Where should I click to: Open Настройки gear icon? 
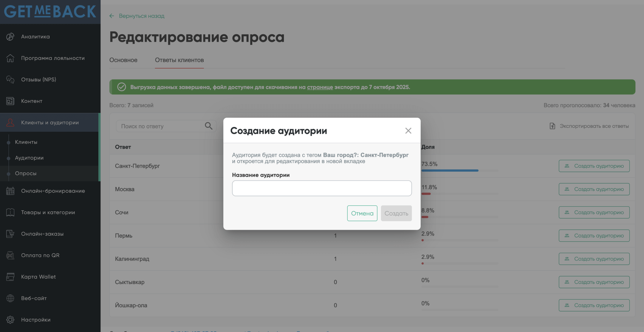pos(10,320)
